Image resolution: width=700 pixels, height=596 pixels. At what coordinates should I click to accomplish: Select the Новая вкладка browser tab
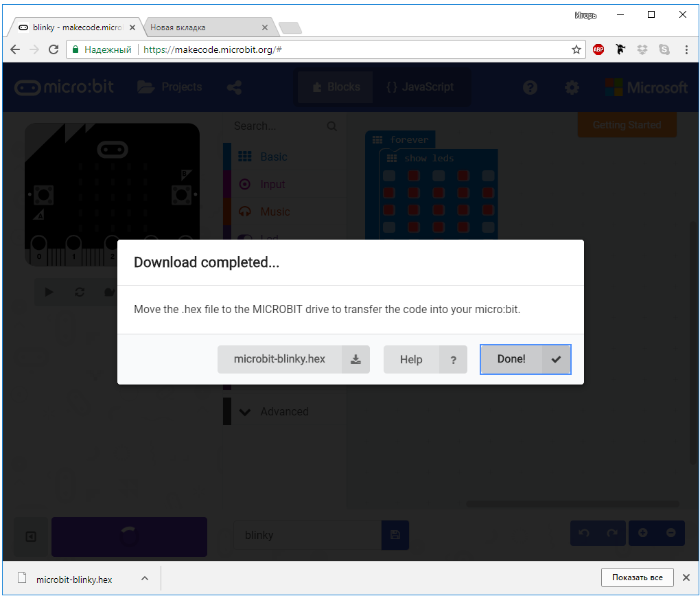[205, 27]
